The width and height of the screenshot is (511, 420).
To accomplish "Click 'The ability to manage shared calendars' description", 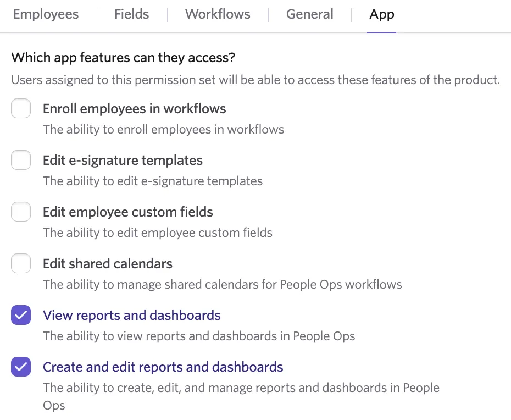I will [x=223, y=284].
